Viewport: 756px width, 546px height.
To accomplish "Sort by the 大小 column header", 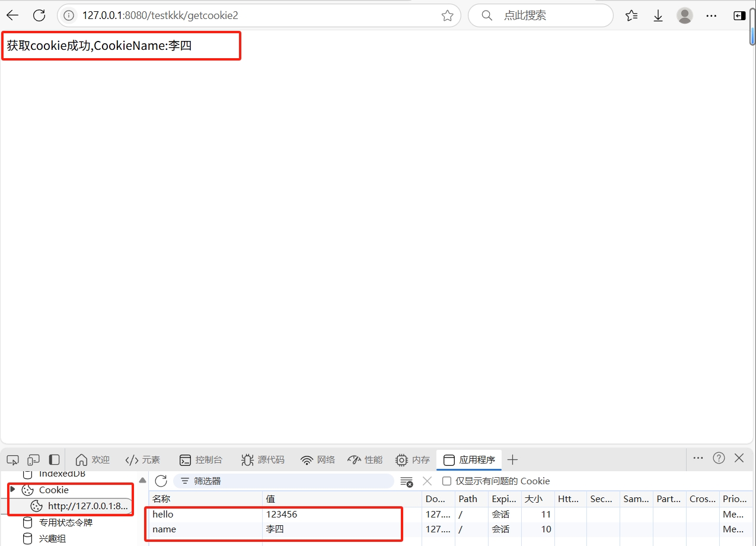I will point(538,499).
